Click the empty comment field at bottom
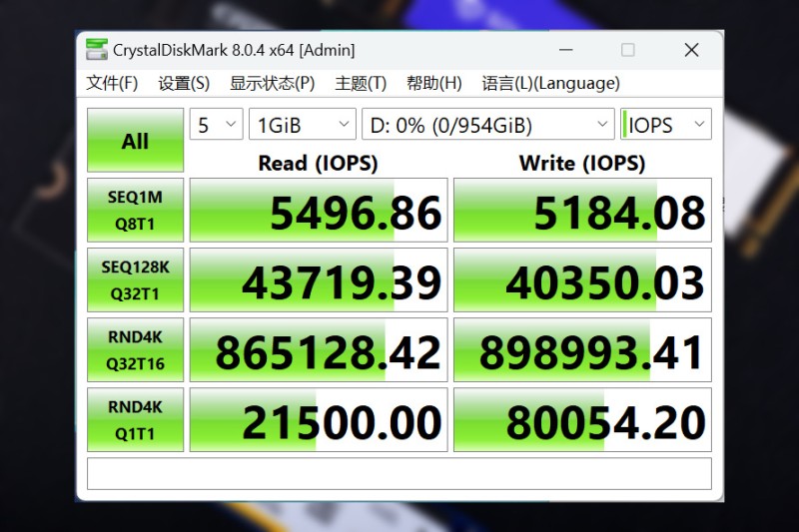 pos(399,473)
